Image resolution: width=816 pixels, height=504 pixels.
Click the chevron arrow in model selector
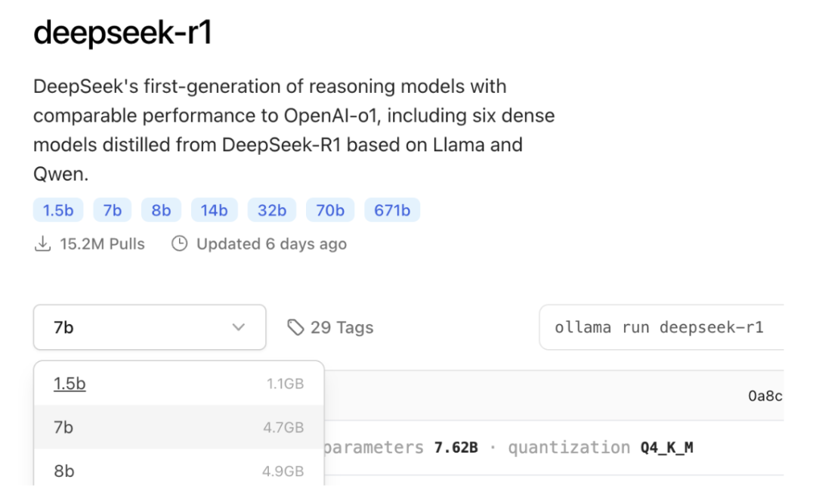[x=238, y=327]
